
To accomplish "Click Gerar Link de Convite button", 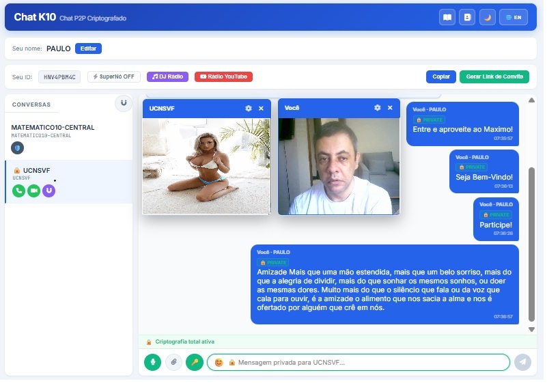I will [x=494, y=77].
